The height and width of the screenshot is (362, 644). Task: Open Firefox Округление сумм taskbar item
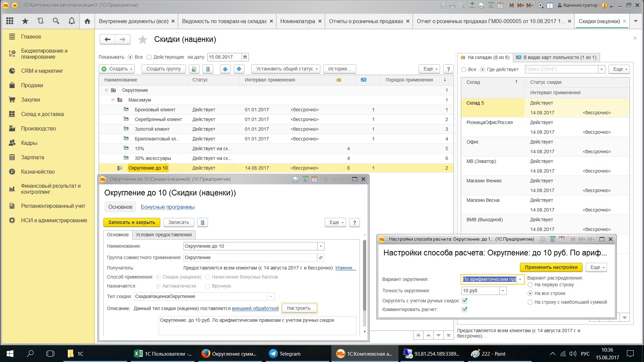(229, 354)
